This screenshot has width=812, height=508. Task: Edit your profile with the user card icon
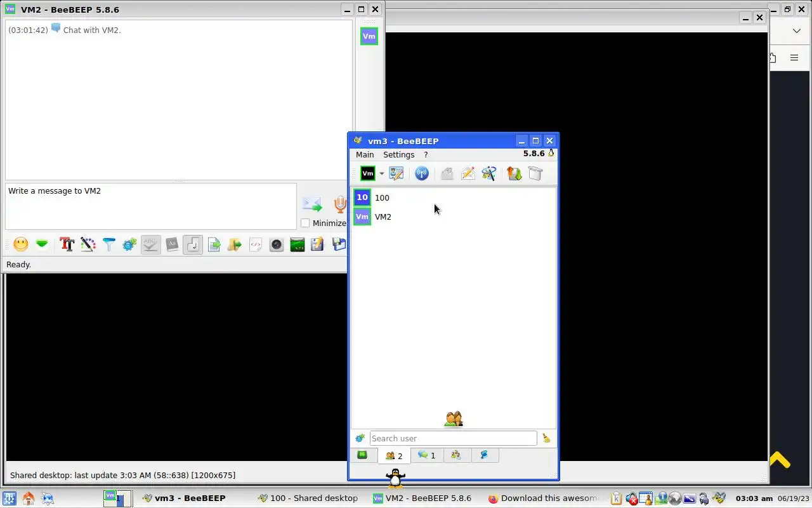(396, 173)
